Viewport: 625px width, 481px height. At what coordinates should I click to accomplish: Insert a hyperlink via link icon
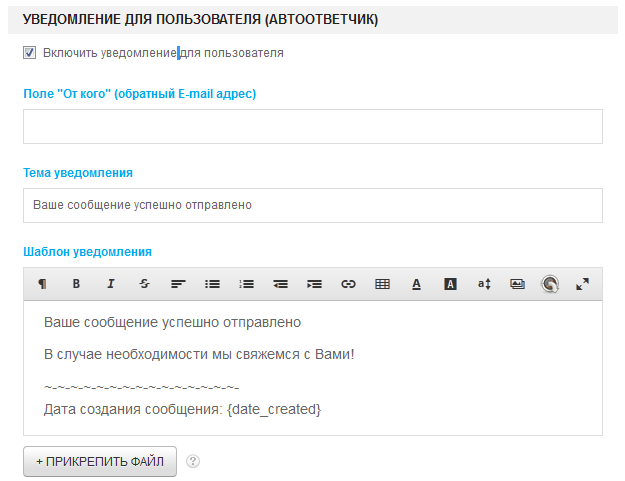coord(348,284)
